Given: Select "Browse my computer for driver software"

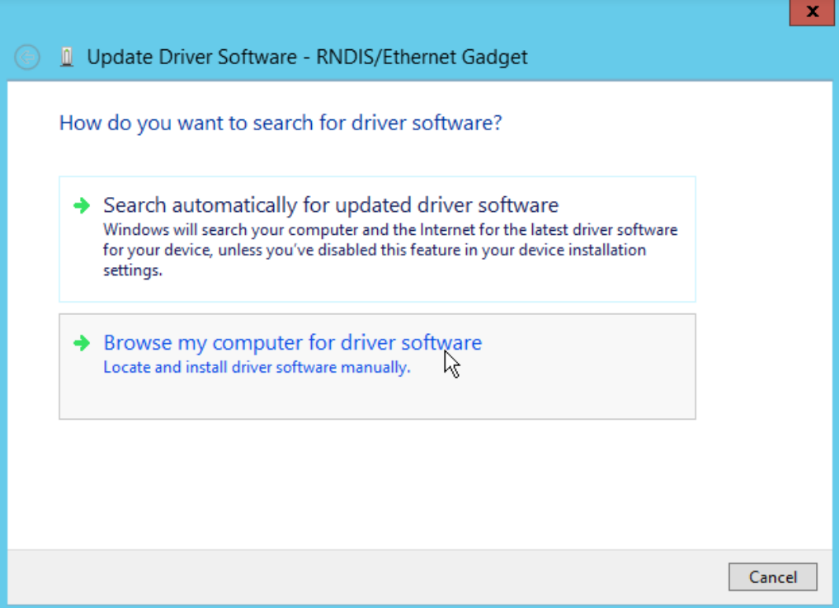Looking at the screenshot, I should (292, 343).
